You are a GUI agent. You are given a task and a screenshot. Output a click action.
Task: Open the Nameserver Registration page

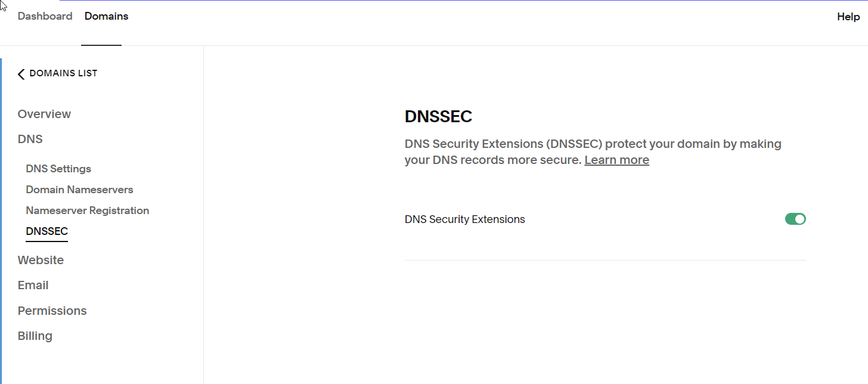[88, 210]
